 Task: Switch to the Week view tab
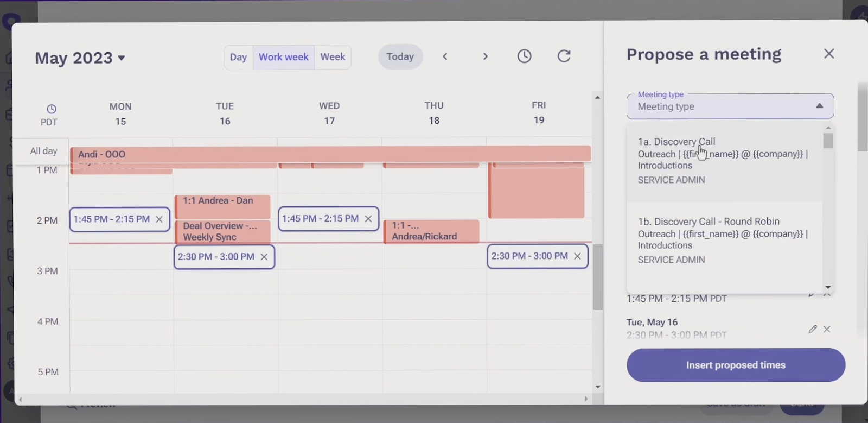[x=333, y=57]
